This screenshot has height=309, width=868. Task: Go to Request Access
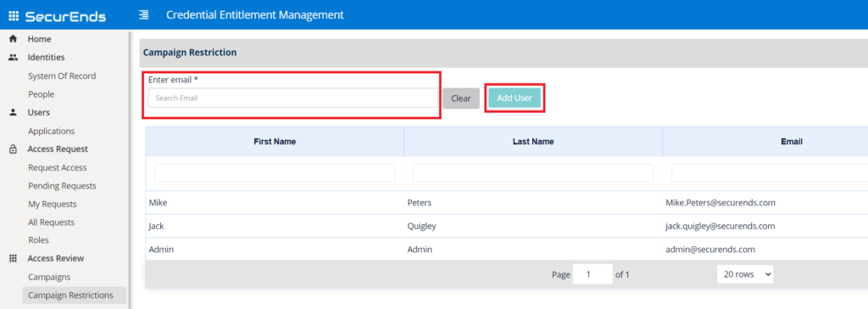point(58,167)
